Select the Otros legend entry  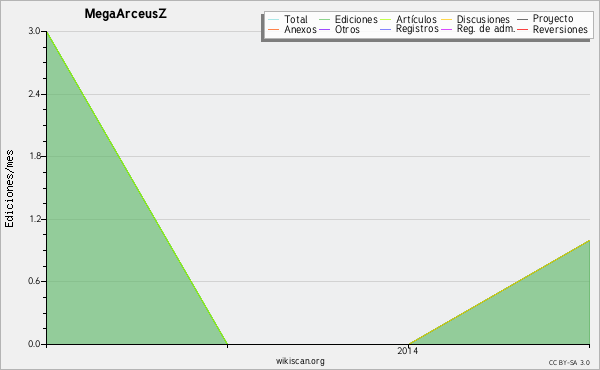pyautogui.click(x=339, y=29)
